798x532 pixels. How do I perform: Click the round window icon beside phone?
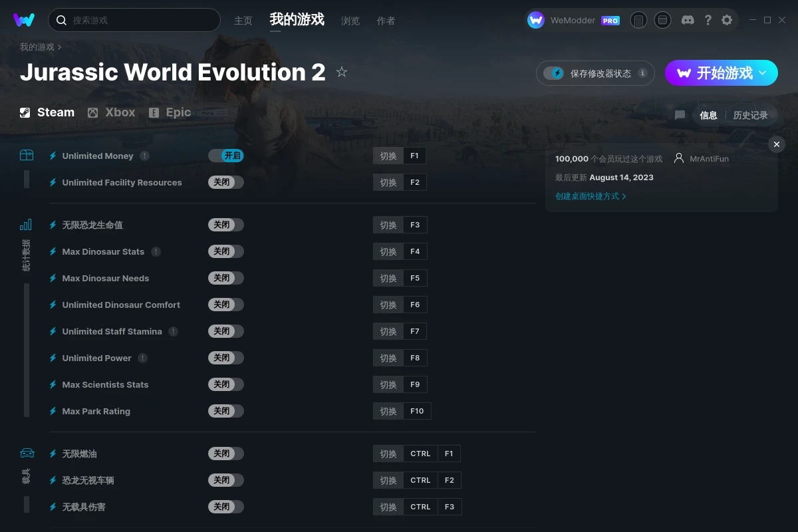pos(662,20)
